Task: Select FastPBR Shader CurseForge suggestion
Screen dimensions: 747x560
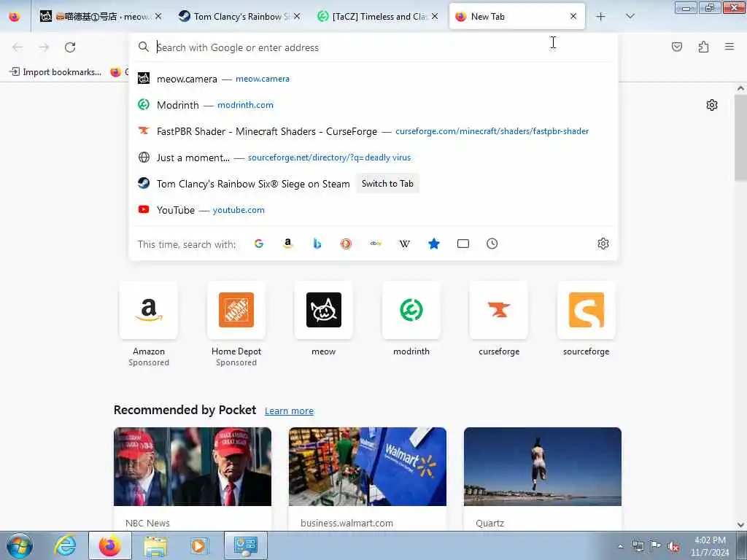Action: pos(373,131)
